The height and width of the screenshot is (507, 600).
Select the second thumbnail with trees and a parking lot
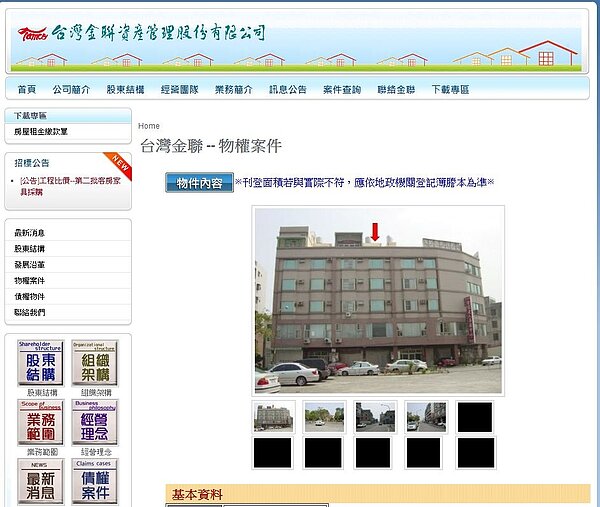click(x=324, y=417)
